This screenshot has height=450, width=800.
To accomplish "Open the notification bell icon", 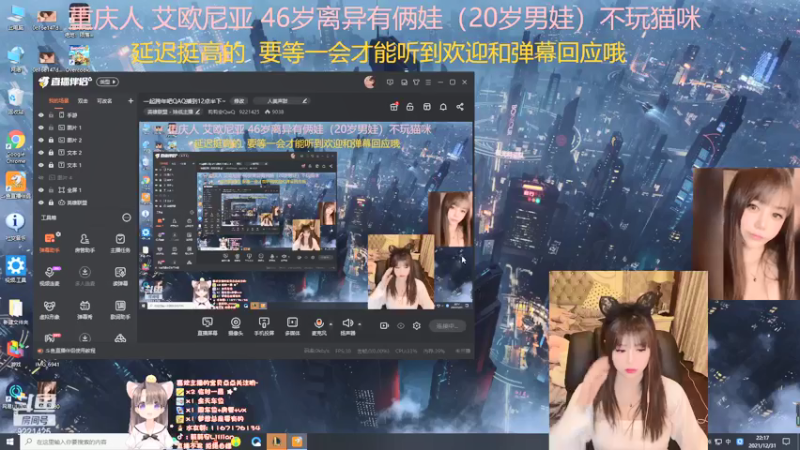I will (443, 107).
